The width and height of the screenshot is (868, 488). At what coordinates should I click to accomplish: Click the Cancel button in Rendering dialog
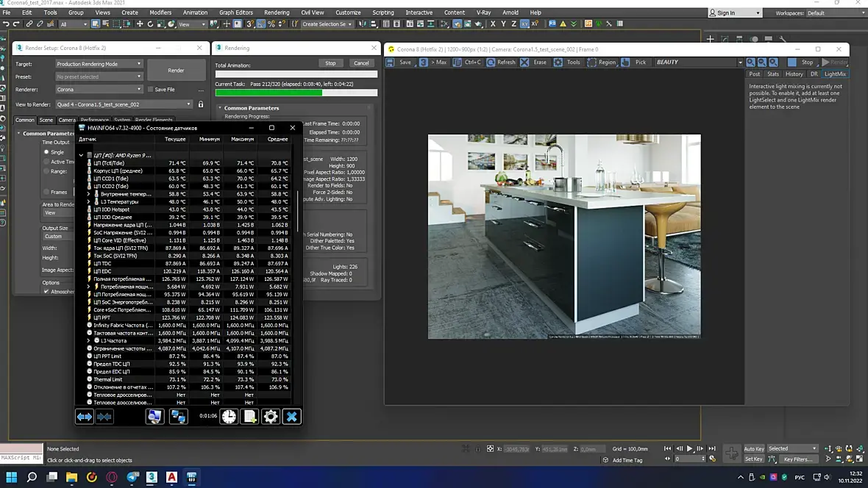[361, 63]
